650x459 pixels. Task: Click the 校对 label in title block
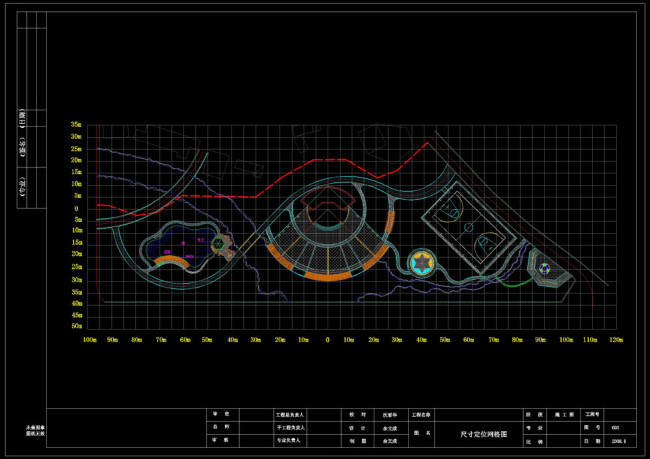(357, 415)
